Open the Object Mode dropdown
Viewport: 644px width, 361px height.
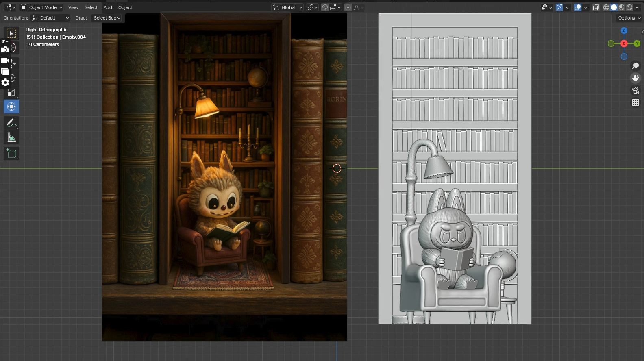(41, 7)
